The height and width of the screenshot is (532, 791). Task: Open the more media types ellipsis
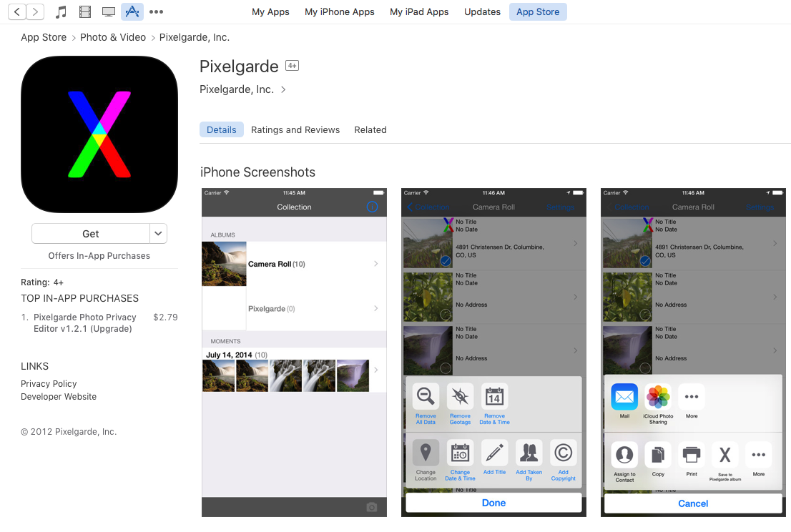coord(157,11)
